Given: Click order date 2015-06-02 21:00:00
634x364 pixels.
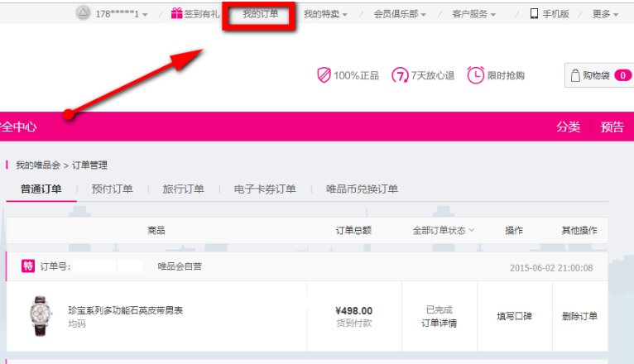Looking at the screenshot, I should pyautogui.click(x=551, y=268).
